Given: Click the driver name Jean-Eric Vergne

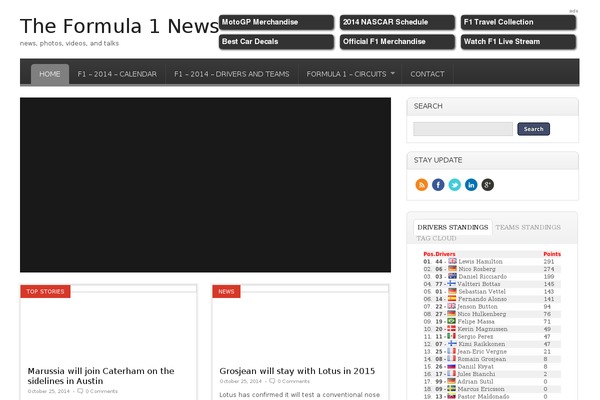Looking at the screenshot, I should (x=482, y=351).
